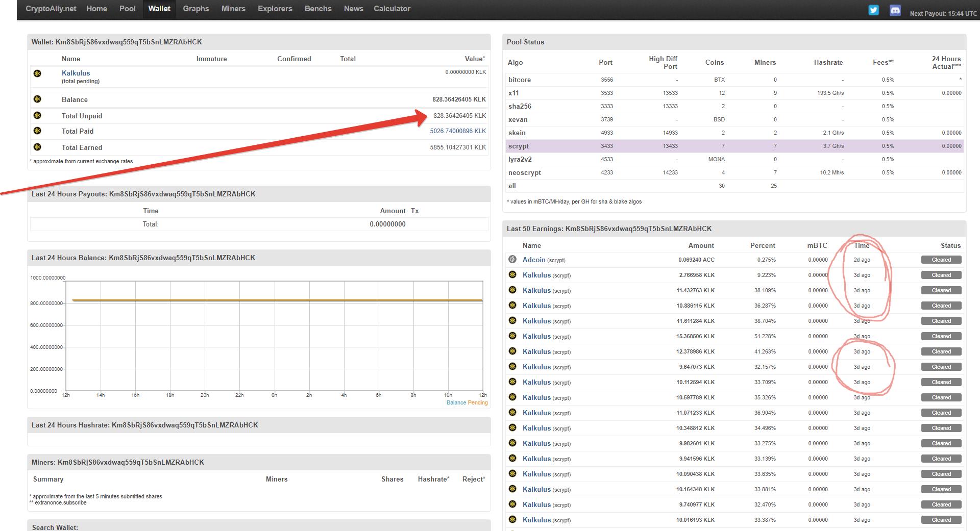The height and width of the screenshot is (531, 980).
Task: Click the Kalkulus icon next to 11.432763 KLK
Action: pyautogui.click(x=512, y=290)
